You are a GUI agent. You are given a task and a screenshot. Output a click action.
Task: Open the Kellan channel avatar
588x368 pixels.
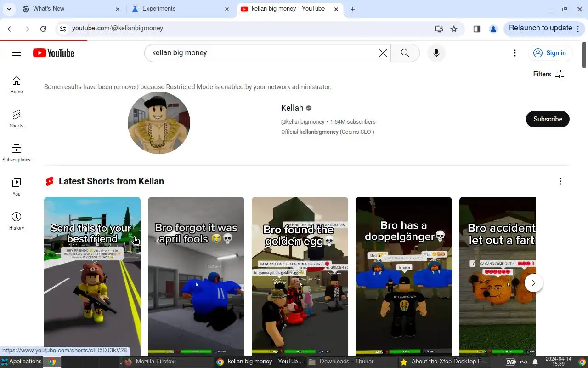click(x=159, y=123)
